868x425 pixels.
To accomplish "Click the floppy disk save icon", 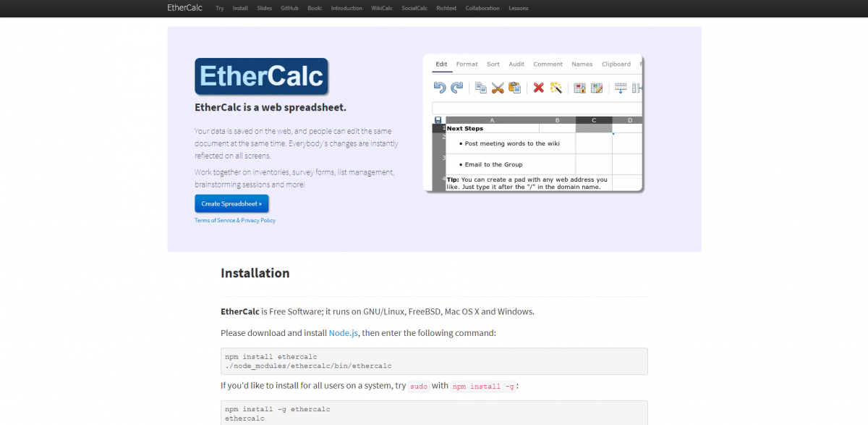I will (x=438, y=120).
